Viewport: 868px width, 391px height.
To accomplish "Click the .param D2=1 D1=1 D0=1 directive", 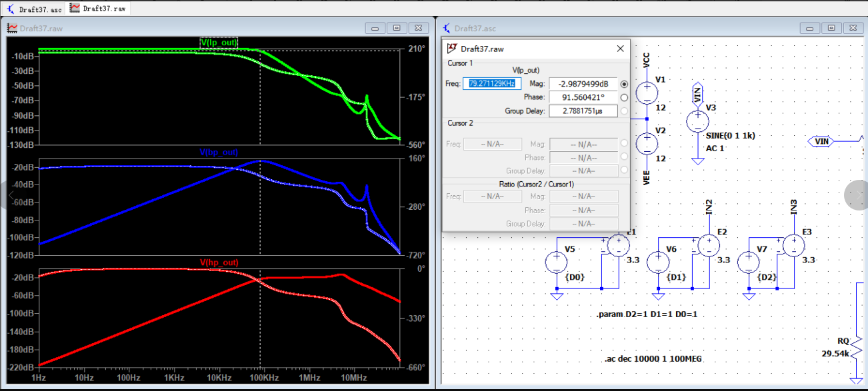I will 647,313.
